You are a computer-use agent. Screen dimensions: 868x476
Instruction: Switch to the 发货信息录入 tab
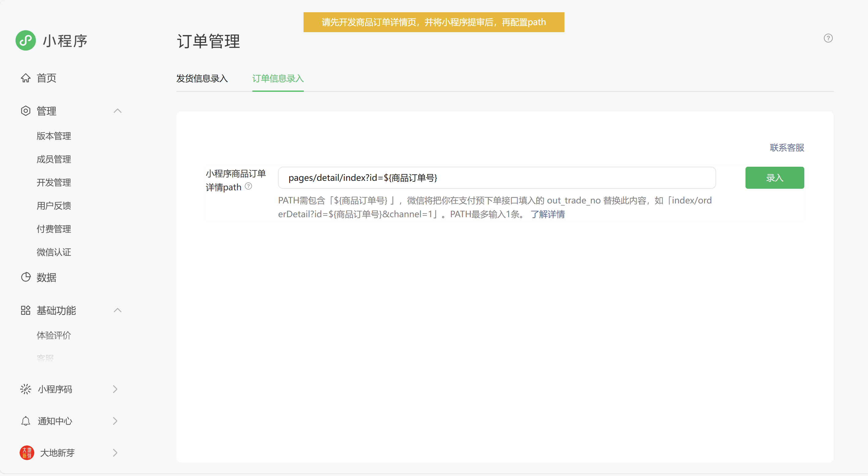pos(202,78)
